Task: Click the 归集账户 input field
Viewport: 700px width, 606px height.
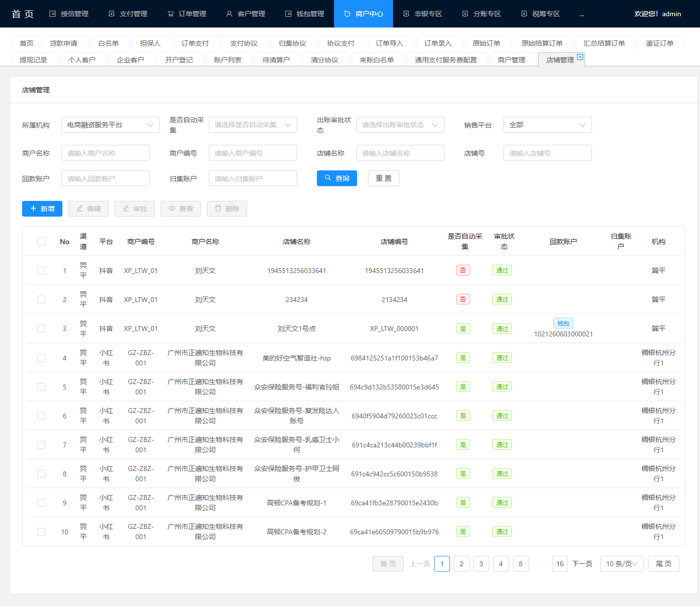Action: tap(253, 178)
